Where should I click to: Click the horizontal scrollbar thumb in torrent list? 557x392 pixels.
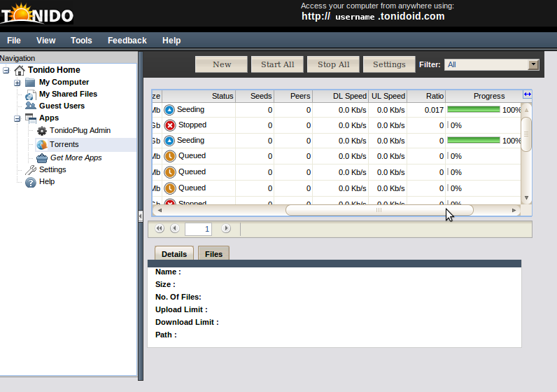(379, 210)
